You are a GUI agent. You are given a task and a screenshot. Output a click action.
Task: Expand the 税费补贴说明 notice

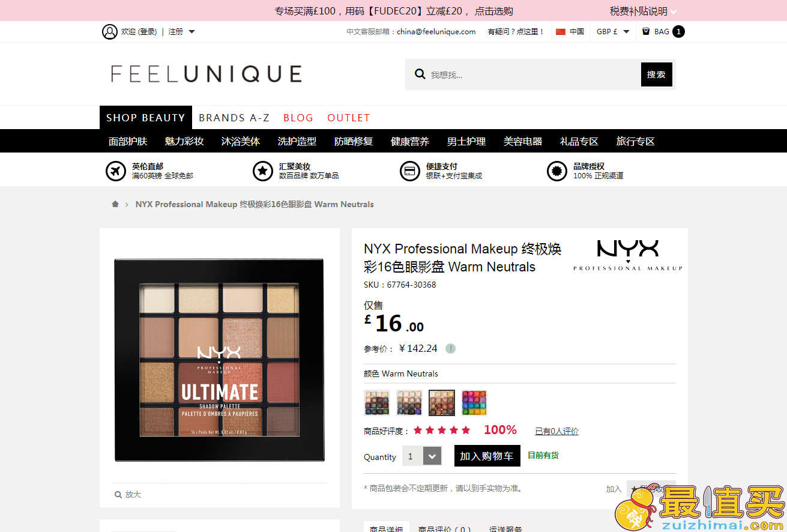[643, 11]
